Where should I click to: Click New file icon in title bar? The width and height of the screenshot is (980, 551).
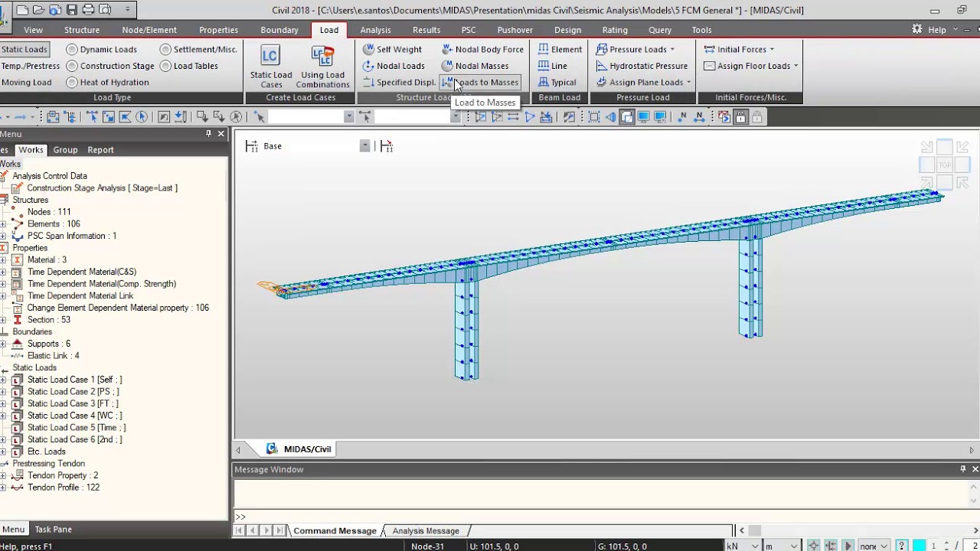tap(22, 10)
